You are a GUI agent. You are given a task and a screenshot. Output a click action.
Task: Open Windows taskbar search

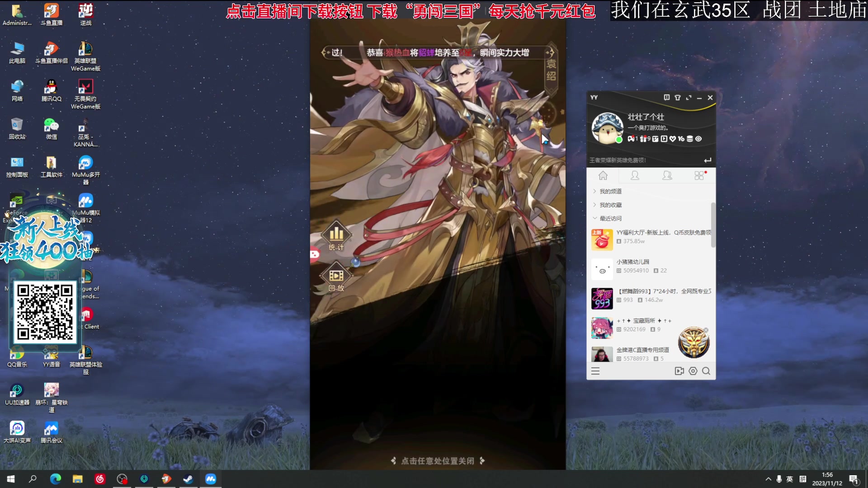pyautogui.click(x=33, y=479)
